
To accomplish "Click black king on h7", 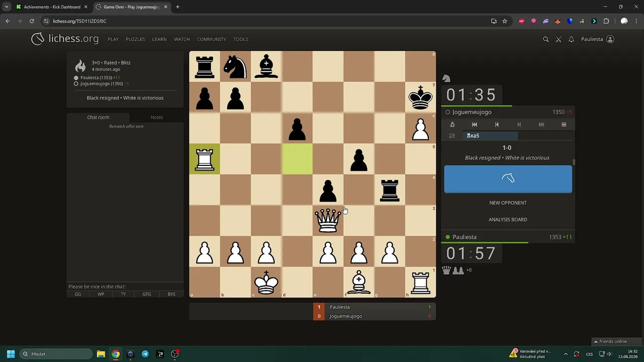I will click(x=421, y=97).
